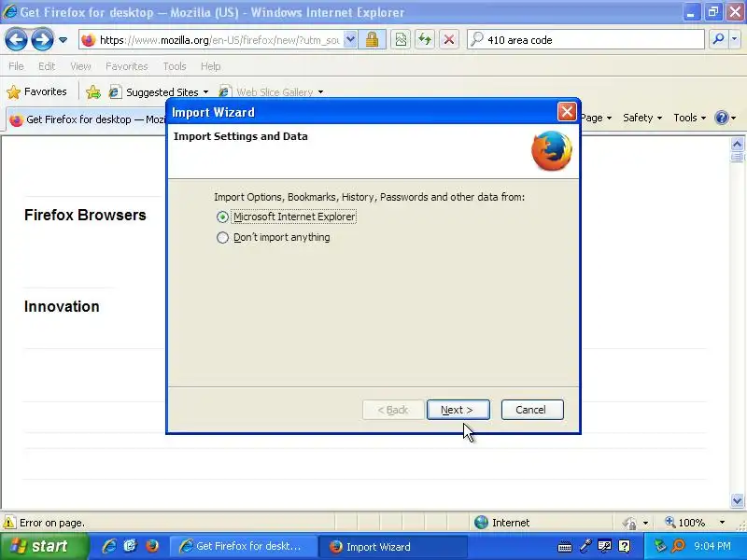The height and width of the screenshot is (560, 747).
Task: Click the Add to Favorites Bar icon
Action: point(93,91)
